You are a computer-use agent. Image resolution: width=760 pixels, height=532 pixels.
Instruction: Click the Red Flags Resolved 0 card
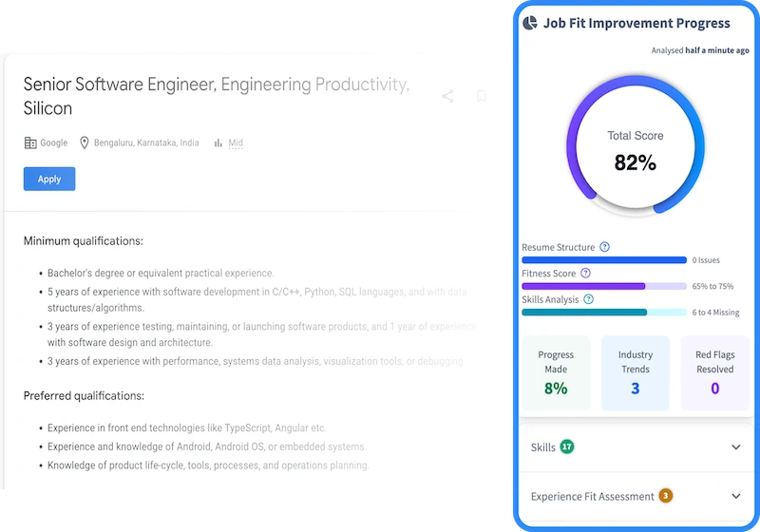[x=715, y=372]
